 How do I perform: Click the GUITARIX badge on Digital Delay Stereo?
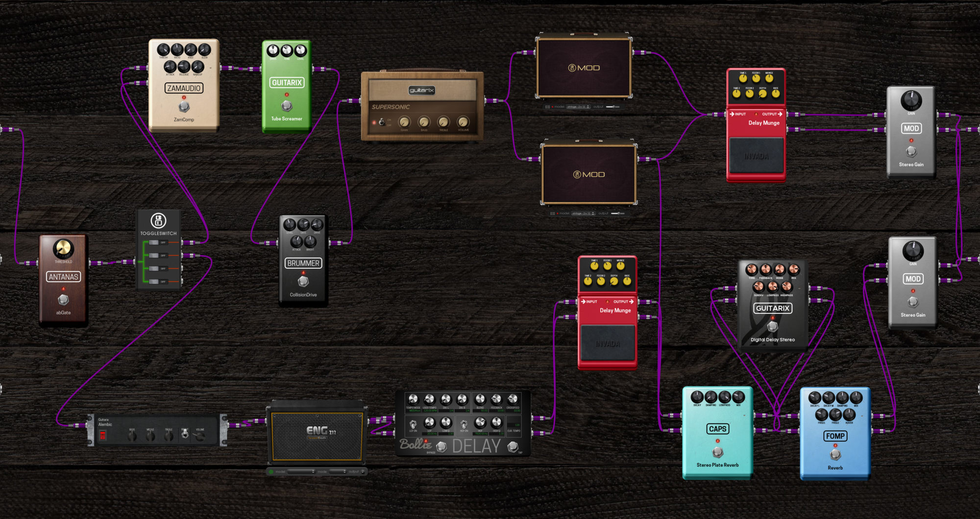coord(773,308)
